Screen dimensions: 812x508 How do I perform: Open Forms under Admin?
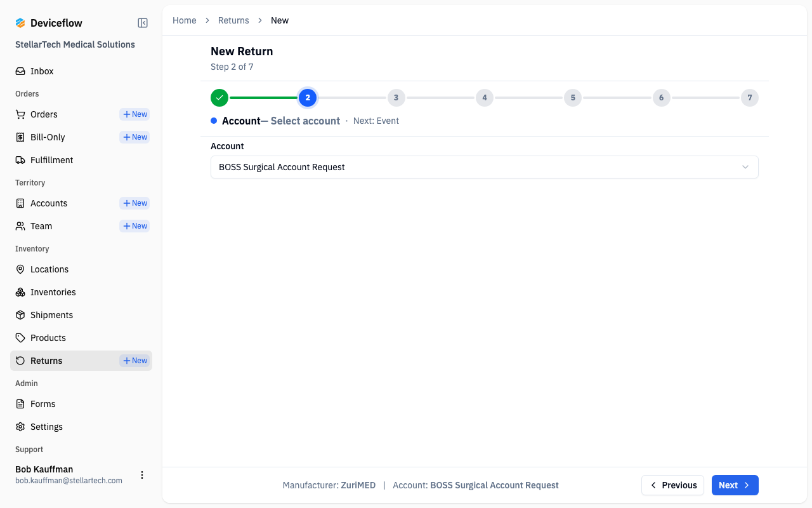[x=81, y=404]
